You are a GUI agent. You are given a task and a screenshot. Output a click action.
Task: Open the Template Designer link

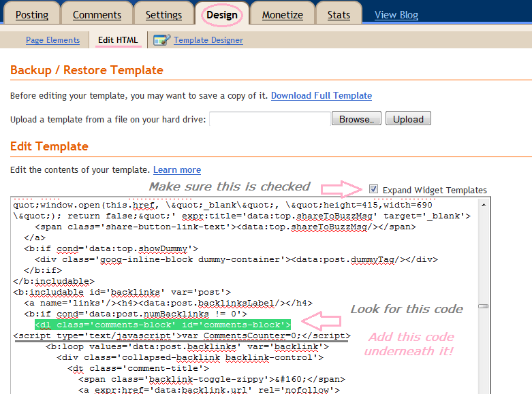click(x=208, y=40)
